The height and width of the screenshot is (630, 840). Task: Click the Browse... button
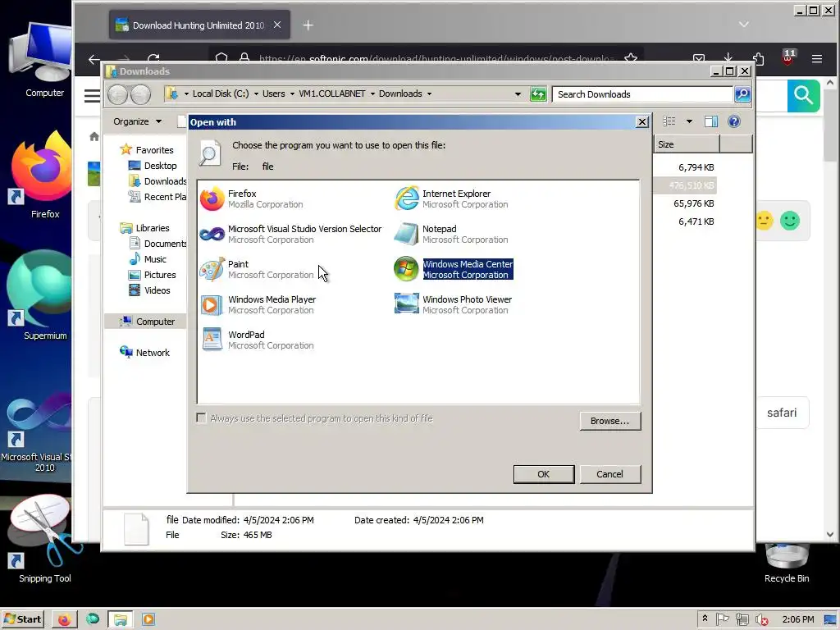(x=609, y=421)
